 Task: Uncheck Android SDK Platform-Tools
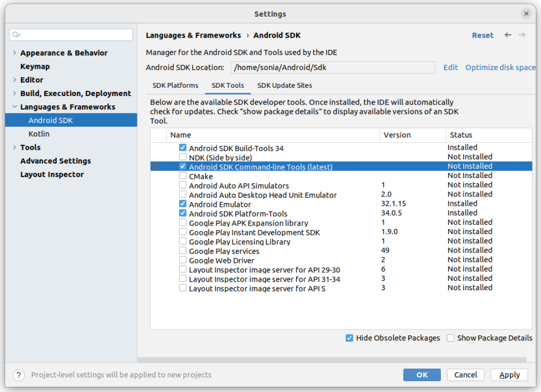coord(183,213)
